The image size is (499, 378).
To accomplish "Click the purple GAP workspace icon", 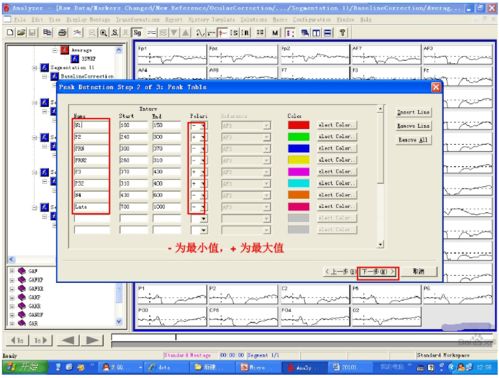I will [22, 271].
